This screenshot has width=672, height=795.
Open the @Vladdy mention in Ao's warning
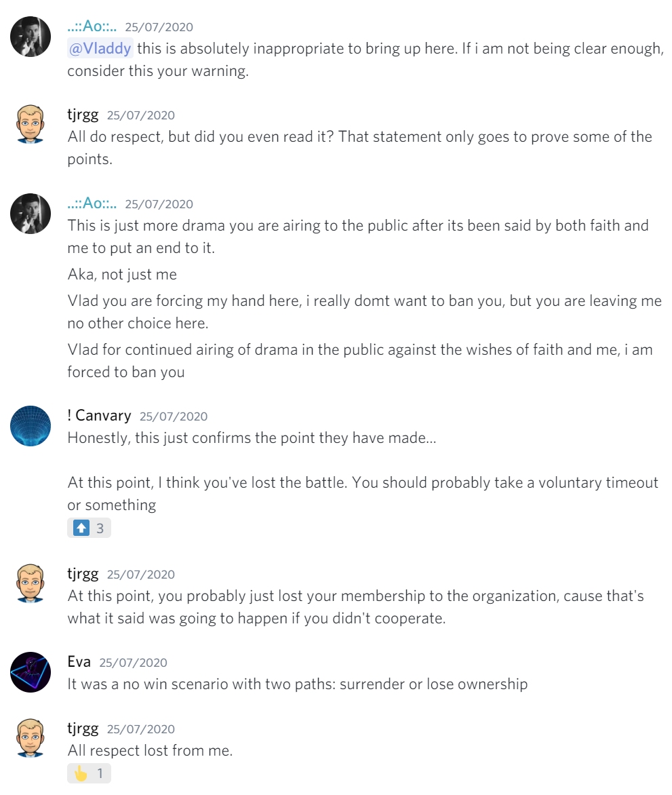pyautogui.click(x=100, y=49)
